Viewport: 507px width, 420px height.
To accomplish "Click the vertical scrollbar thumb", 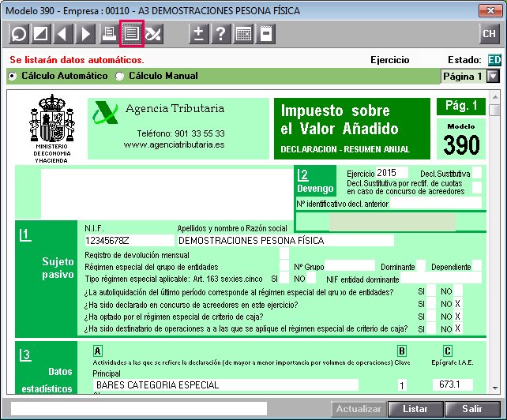I will pyautogui.click(x=494, y=109).
